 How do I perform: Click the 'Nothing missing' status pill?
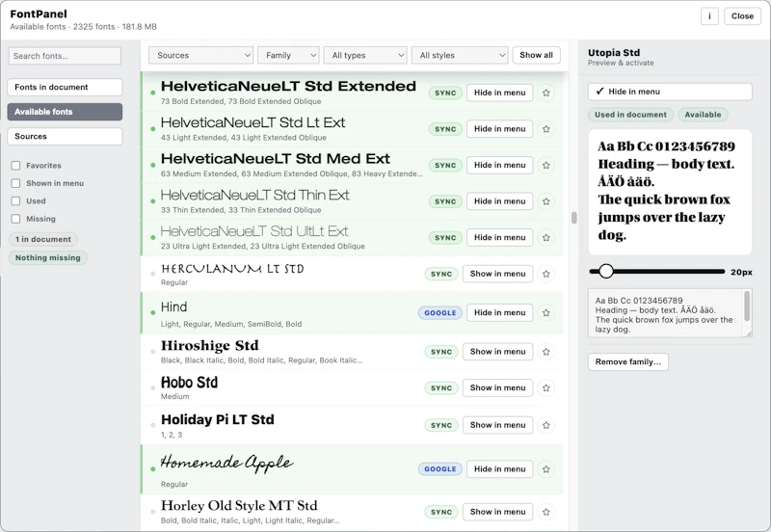tap(47, 257)
